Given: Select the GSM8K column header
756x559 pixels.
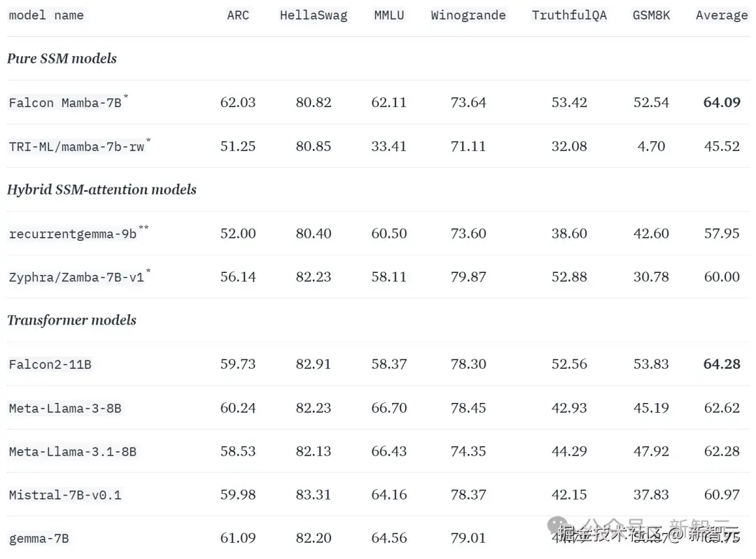Looking at the screenshot, I should pos(652,15).
